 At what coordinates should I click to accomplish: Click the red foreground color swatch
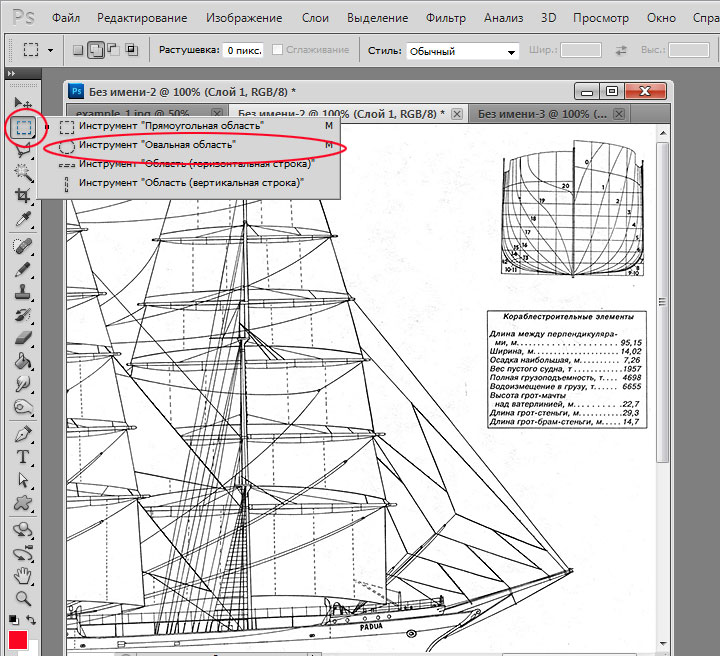point(18,641)
